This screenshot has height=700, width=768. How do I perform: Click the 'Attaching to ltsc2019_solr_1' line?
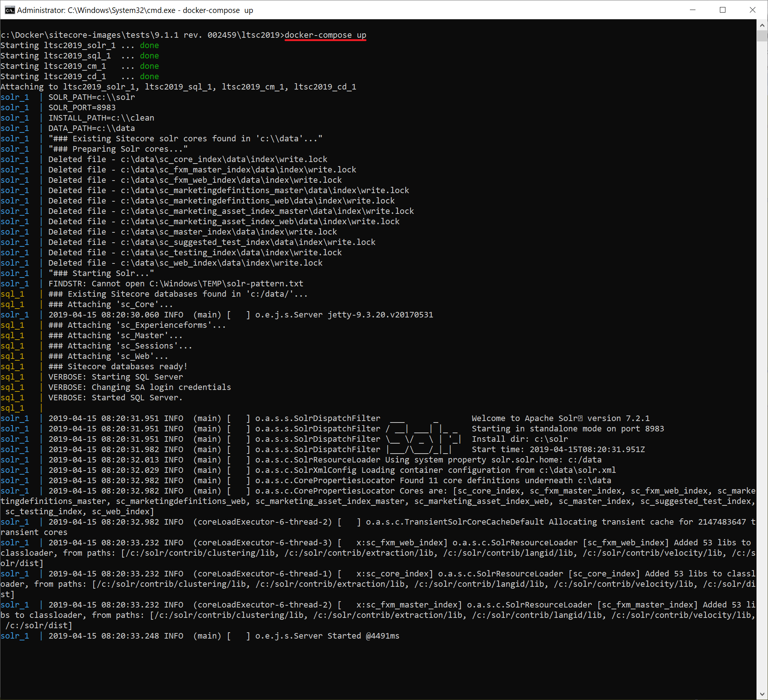[178, 87]
